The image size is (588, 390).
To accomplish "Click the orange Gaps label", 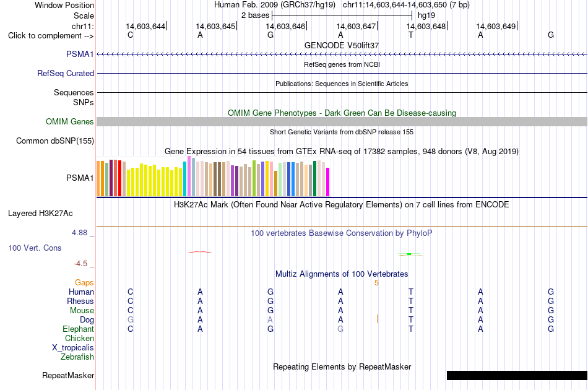I will point(84,283).
